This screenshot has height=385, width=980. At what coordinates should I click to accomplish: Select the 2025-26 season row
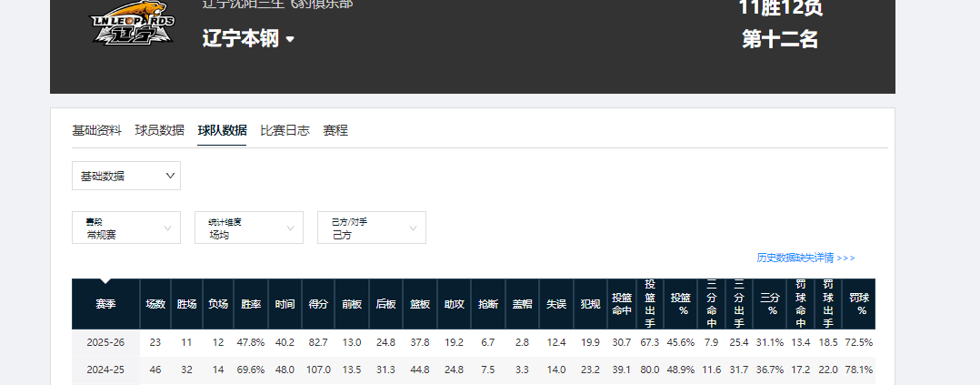tap(106, 342)
